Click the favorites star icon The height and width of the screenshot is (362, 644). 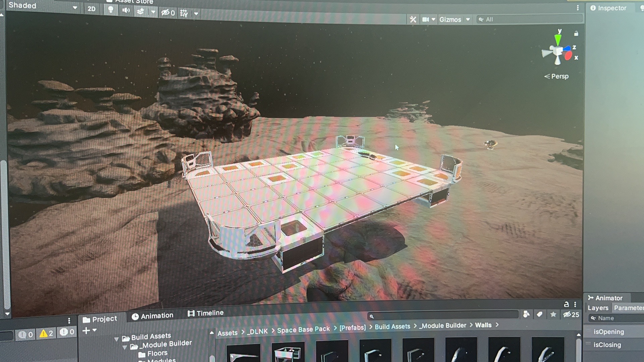click(x=553, y=314)
